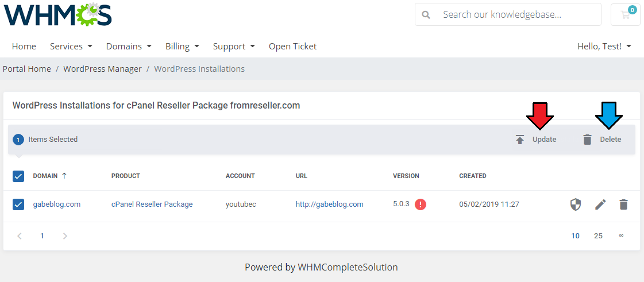The height and width of the screenshot is (282, 644).
Task: Go to the Home menu item
Action: click(x=24, y=47)
